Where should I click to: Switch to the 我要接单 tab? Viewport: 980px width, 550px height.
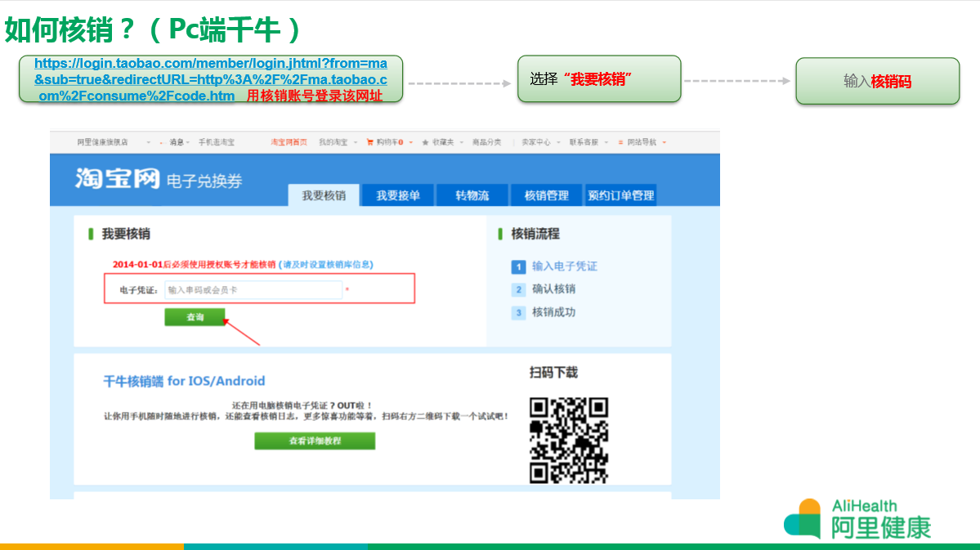(x=398, y=195)
